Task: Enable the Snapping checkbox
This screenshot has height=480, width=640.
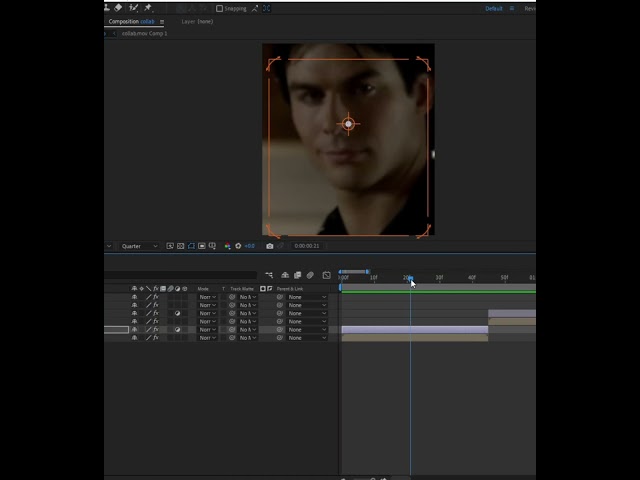Action: (x=220, y=9)
